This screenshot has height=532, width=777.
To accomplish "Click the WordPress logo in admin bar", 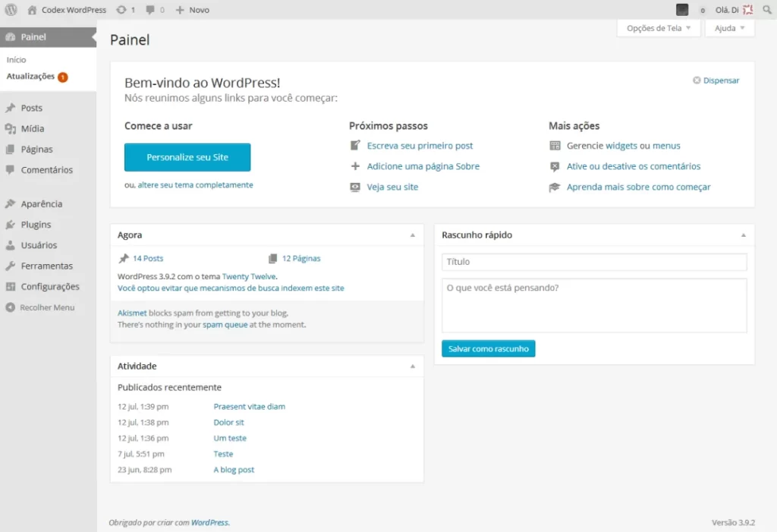I will pyautogui.click(x=11, y=9).
